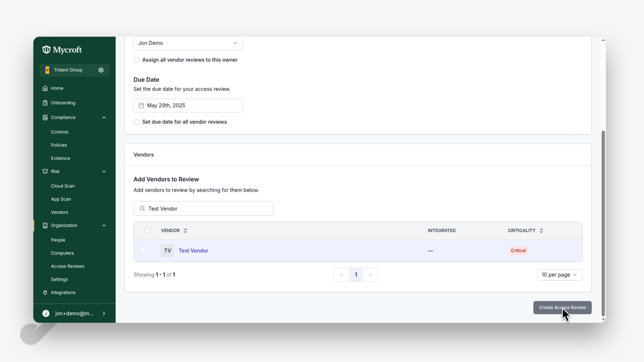Open the Test Vendor link

(193, 251)
